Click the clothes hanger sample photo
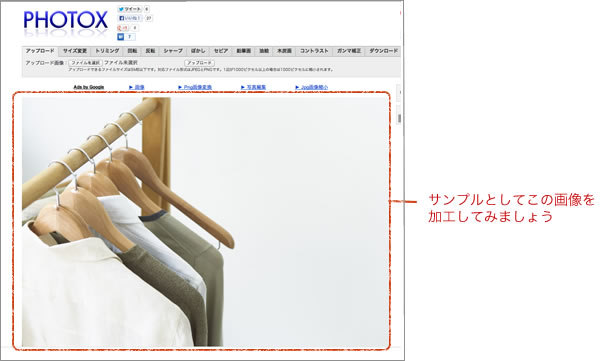Viewport: 607px width, 361px height. click(x=205, y=222)
